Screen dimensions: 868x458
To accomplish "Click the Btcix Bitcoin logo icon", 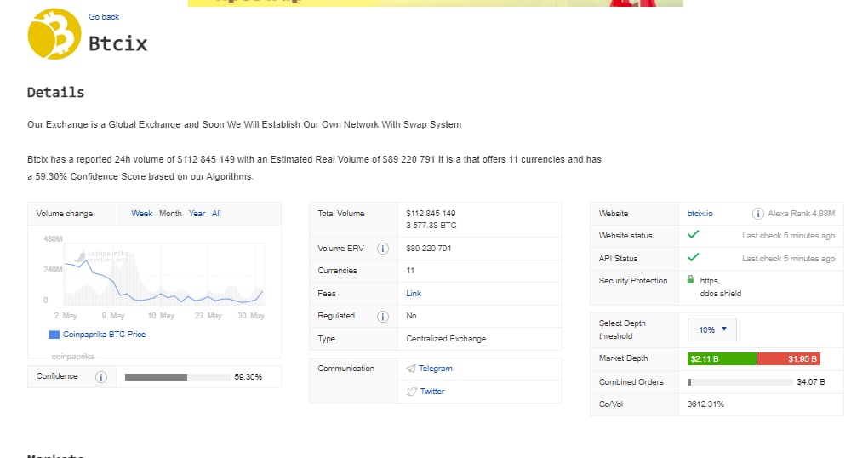I will [x=54, y=34].
